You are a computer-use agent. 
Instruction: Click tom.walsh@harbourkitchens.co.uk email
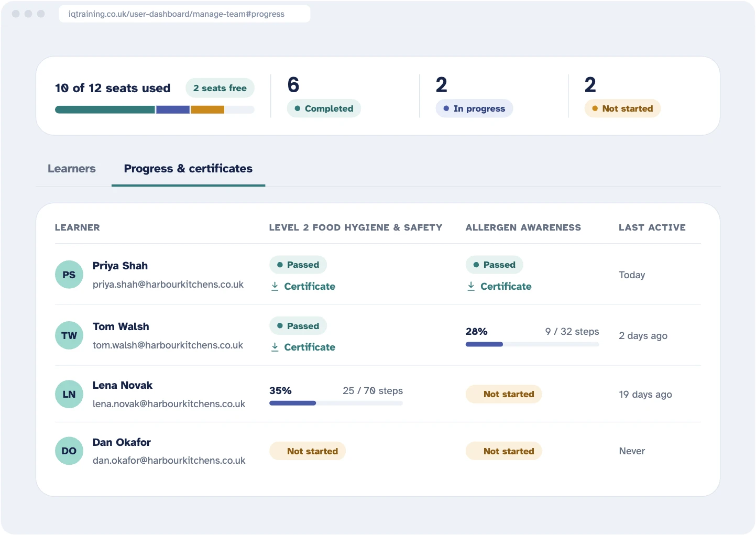[168, 345]
